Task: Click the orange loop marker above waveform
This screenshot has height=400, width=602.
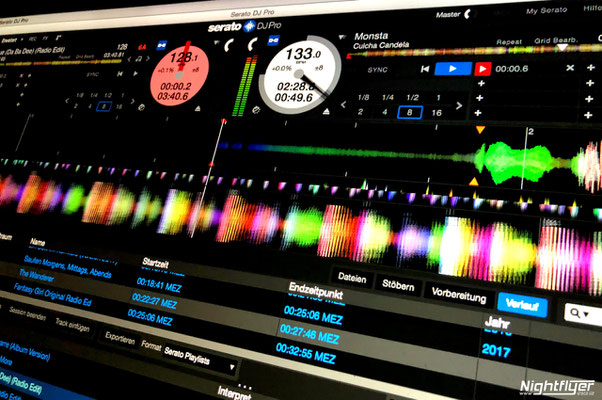Action: pos(480,130)
